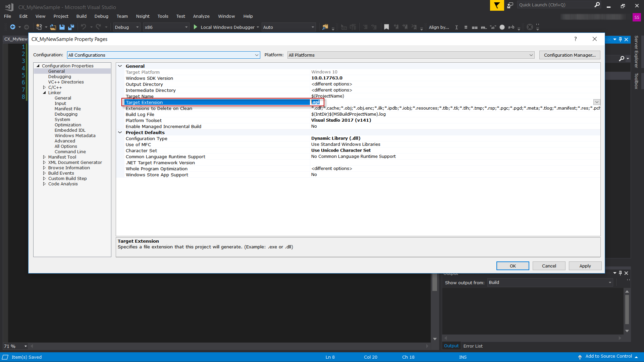Start debugging with green play icon
Screen dimensions: 644x362
pyautogui.click(x=196, y=27)
